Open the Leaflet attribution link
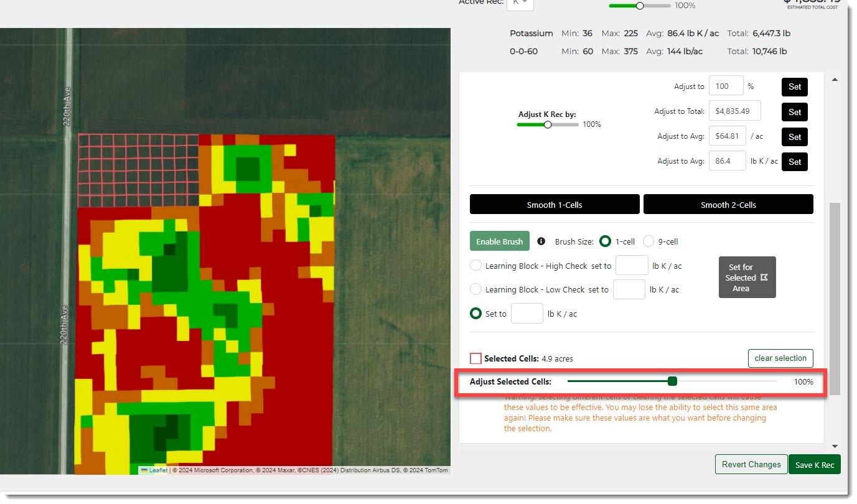 158,470
